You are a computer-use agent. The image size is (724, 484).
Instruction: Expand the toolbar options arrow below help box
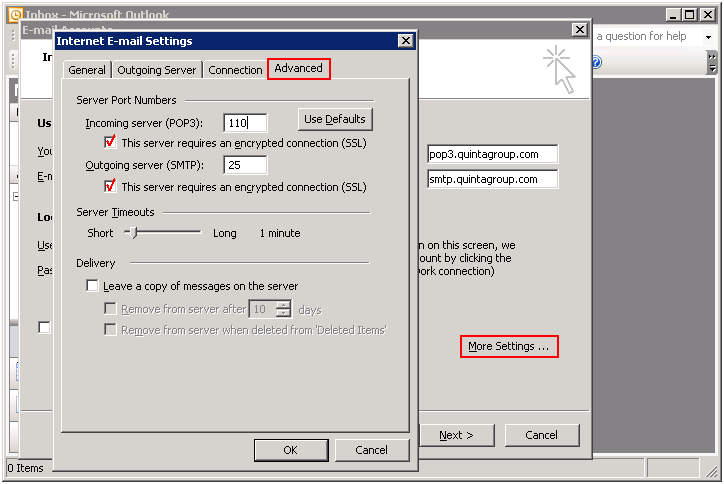pos(712,63)
